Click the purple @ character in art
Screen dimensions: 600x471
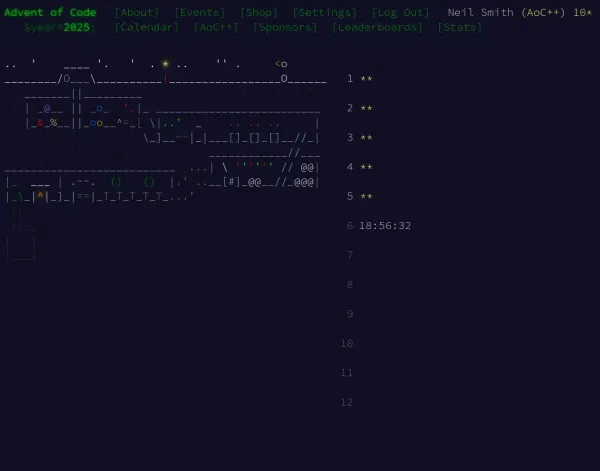pyautogui.click(x=47, y=108)
